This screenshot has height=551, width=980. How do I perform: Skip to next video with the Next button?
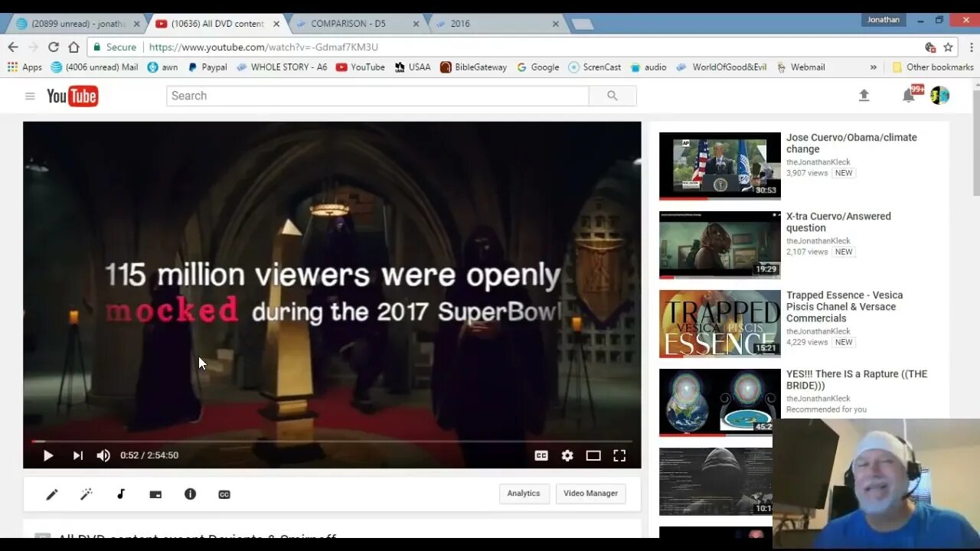[77, 455]
